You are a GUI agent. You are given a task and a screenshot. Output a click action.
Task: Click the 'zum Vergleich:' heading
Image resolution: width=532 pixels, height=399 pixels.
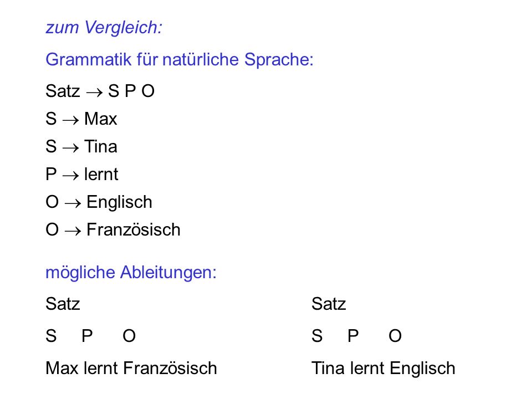pos(104,28)
